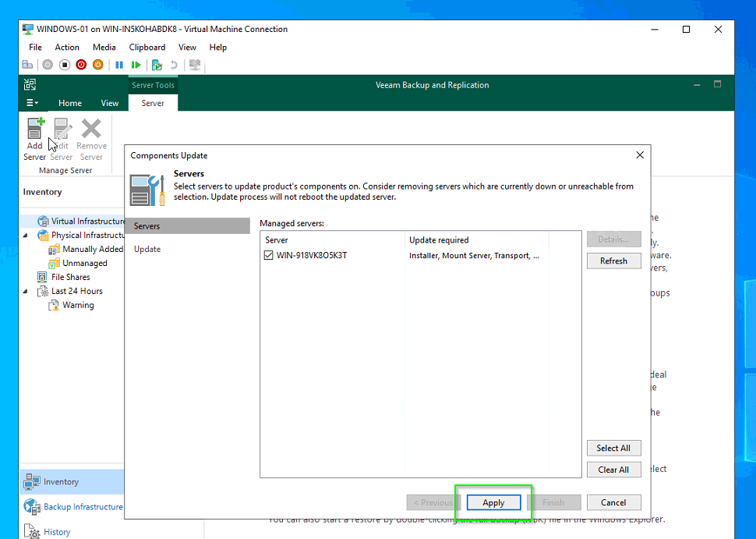Click the Update required column header
Image resolution: width=756 pixels, height=539 pixels.
coord(476,239)
